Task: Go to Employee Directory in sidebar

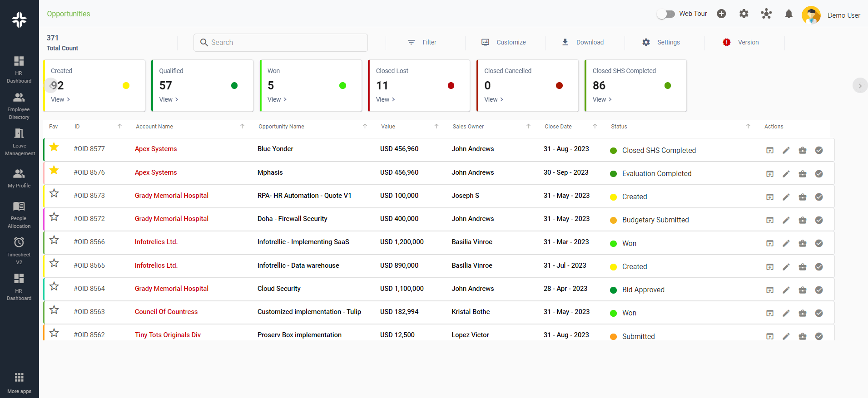Action: pos(19,105)
